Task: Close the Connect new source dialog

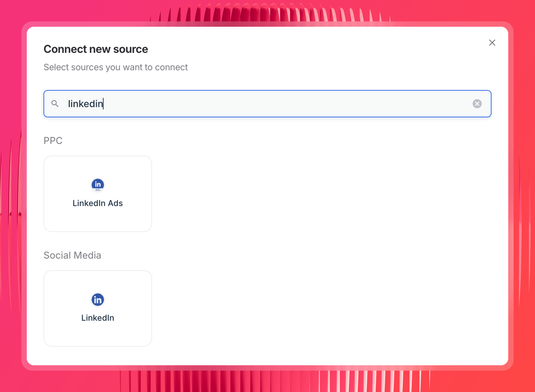Action: tap(492, 43)
